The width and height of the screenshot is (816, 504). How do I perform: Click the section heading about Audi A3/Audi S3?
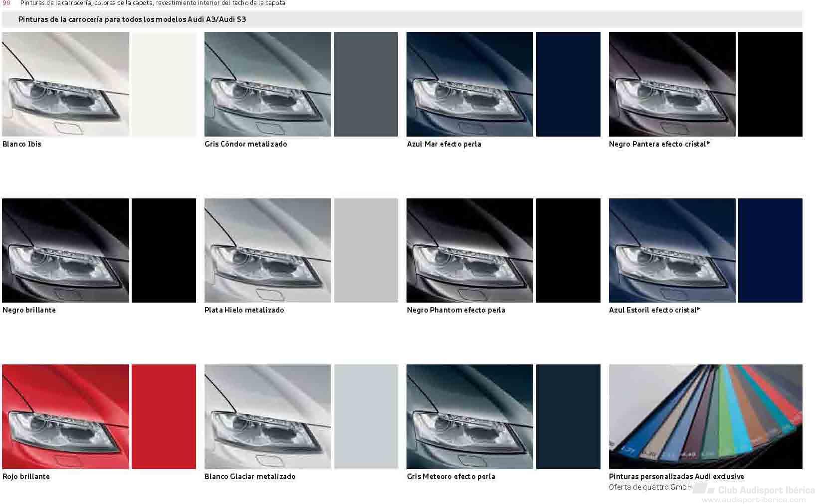pos(132,19)
